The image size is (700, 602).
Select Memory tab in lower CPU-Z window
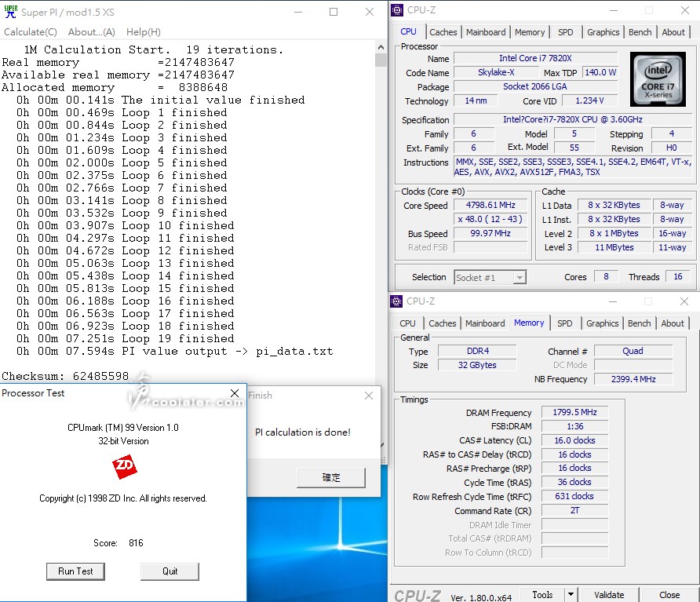click(x=529, y=323)
